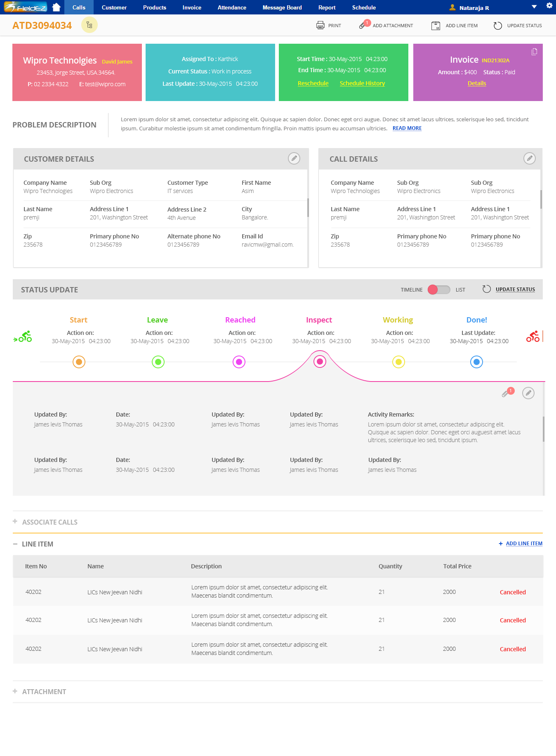
Task: Click the refresh icon beside top Update Status
Action: click(498, 26)
